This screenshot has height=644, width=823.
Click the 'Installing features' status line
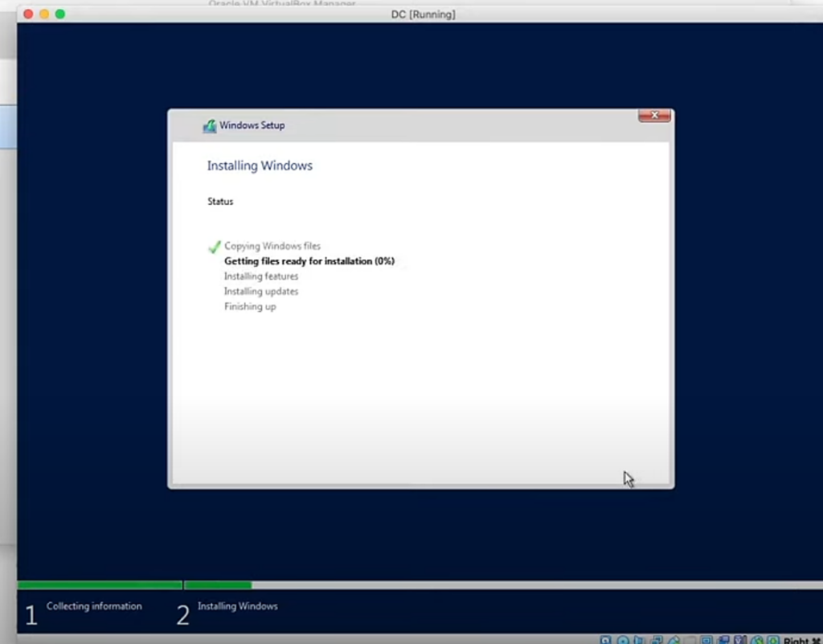pyautogui.click(x=261, y=277)
